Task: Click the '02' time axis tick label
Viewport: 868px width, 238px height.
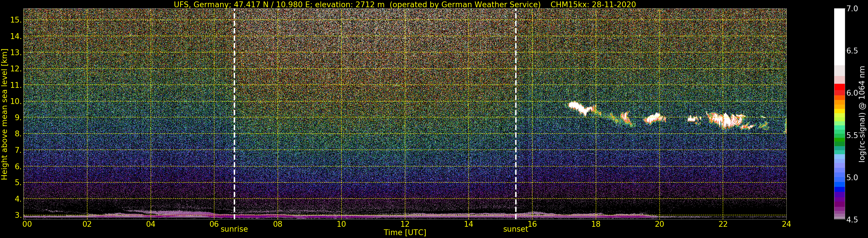Action: tap(87, 224)
